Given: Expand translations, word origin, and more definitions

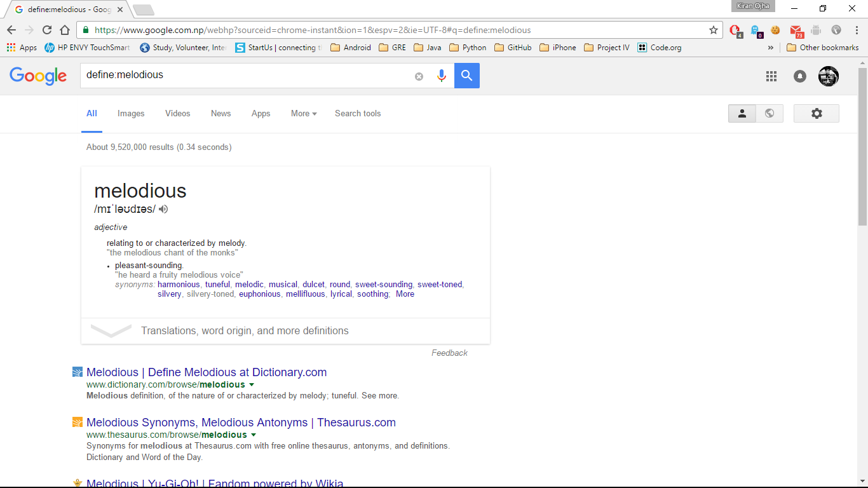Looking at the screenshot, I should pyautogui.click(x=245, y=330).
